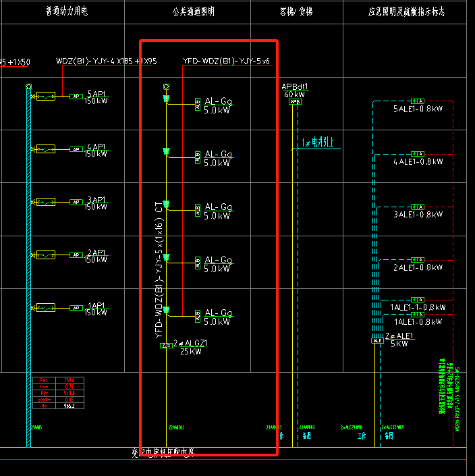
Task: Select the 2AP1 circuit breaker symbol
Action: pos(46,255)
